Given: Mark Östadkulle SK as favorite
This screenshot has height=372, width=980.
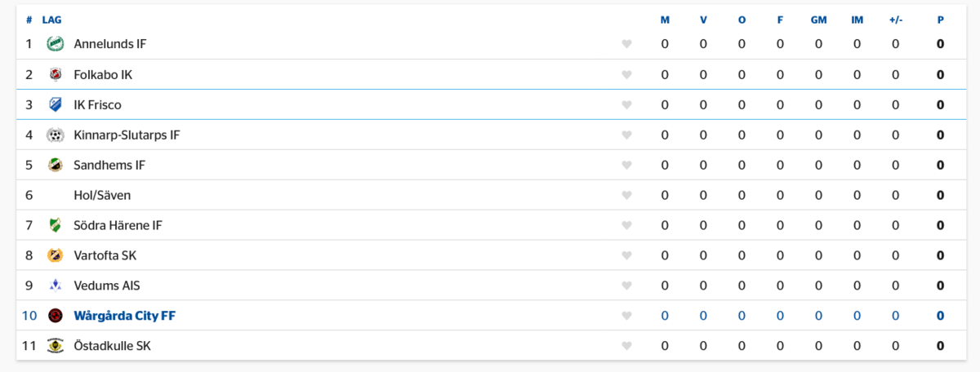Looking at the screenshot, I should (x=626, y=346).
